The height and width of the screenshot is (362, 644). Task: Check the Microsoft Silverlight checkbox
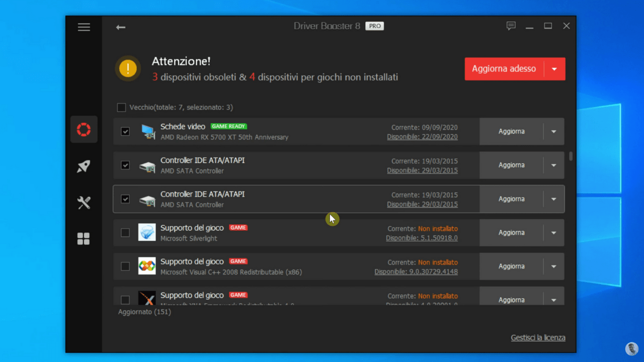coord(125,233)
